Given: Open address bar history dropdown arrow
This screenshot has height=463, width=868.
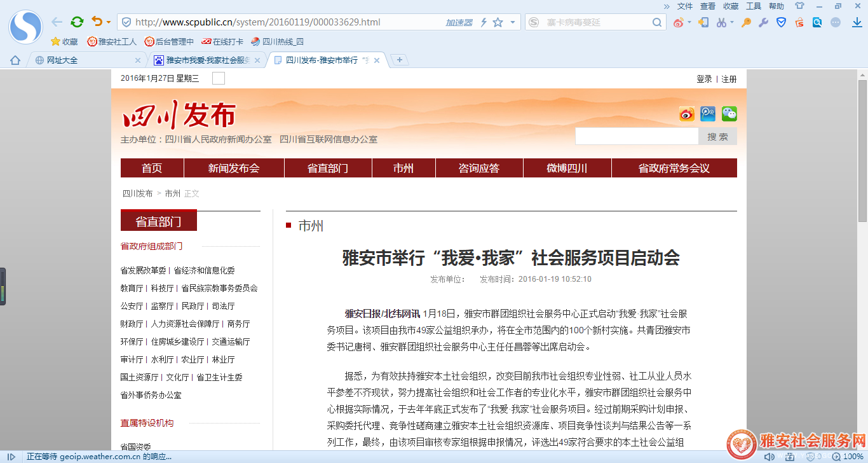Looking at the screenshot, I should point(513,22).
